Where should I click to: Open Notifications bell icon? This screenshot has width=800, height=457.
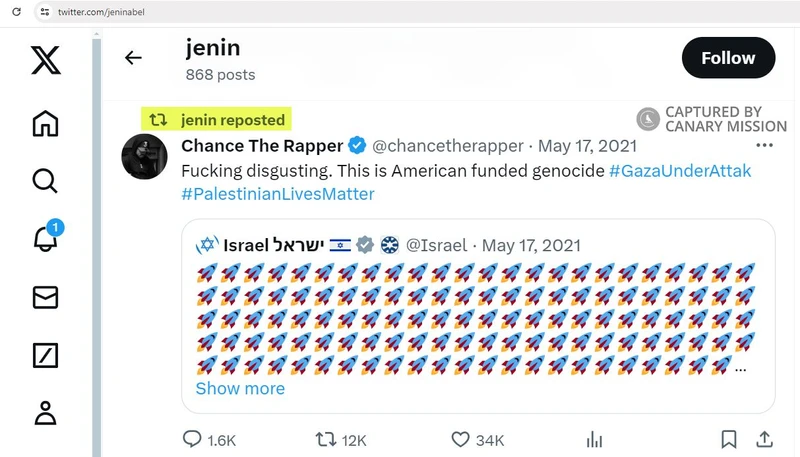coord(45,239)
